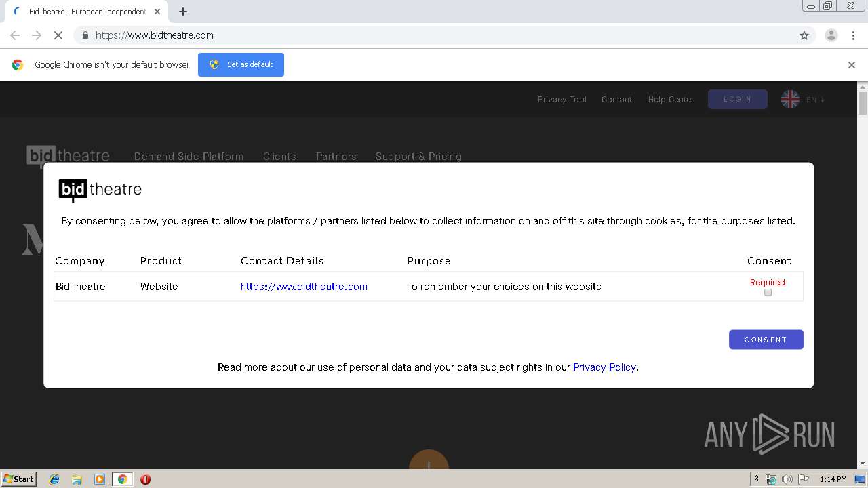Select the 'To remember your choices' purpose text

tap(505, 287)
